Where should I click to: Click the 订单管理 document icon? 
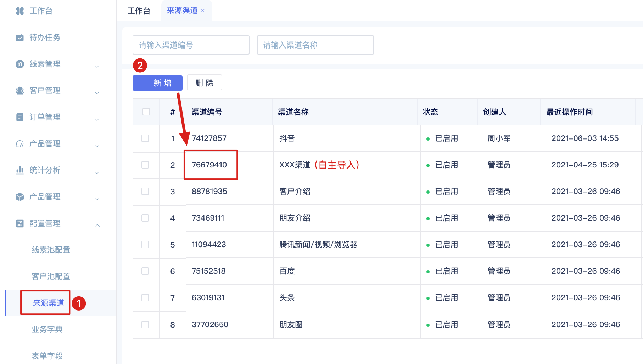(20, 117)
